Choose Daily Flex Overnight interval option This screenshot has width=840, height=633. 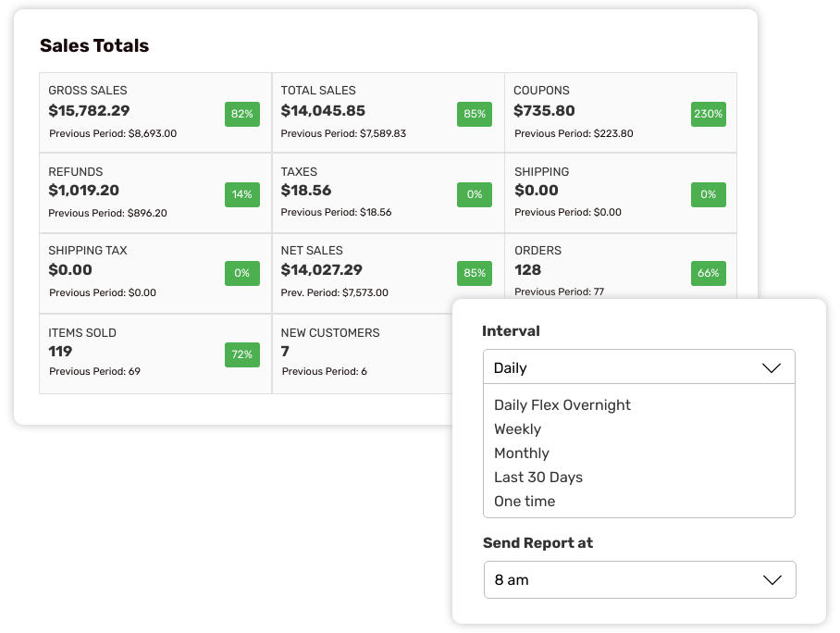562,404
